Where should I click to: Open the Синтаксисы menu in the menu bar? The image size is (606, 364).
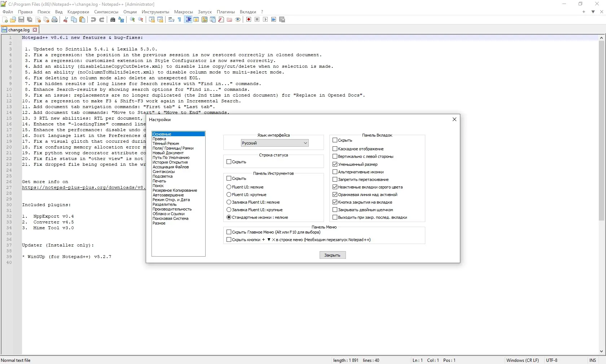point(106,12)
